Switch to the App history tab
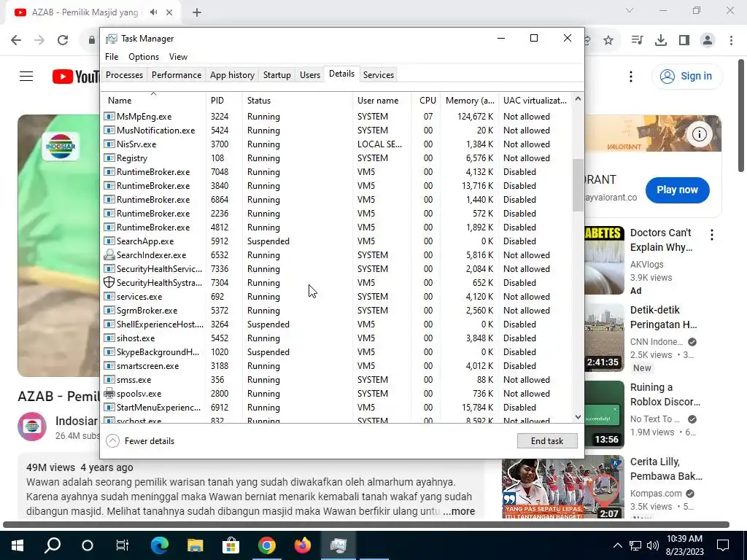The height and width of the screenshot is (560, 747). click(x=232, y=75)
